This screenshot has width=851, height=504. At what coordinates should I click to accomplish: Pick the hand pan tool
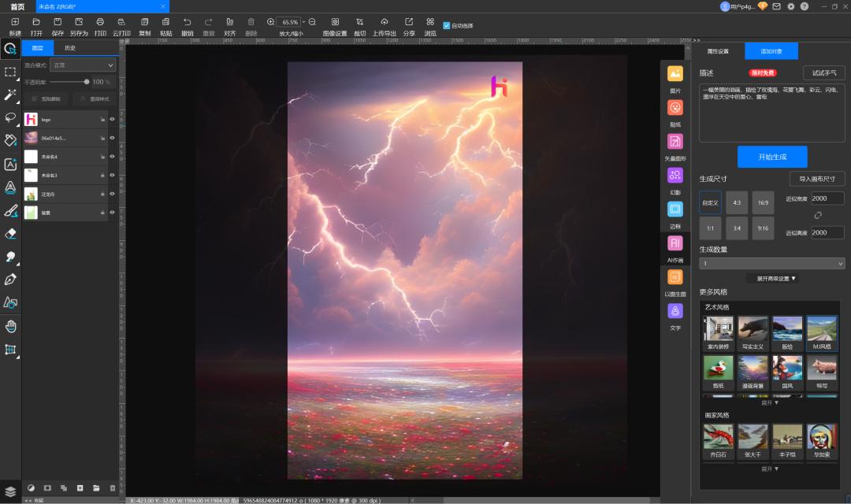(10, 326)
